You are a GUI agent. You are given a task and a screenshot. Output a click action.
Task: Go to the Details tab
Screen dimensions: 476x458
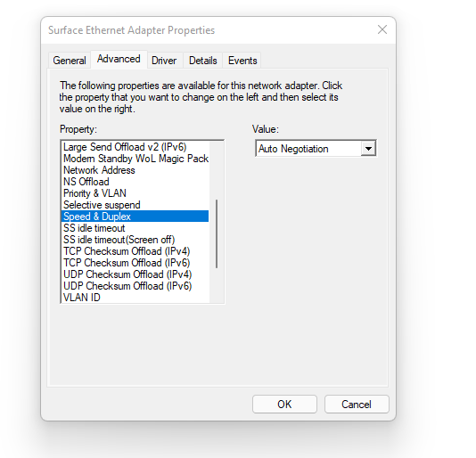[x=202, y=60]
